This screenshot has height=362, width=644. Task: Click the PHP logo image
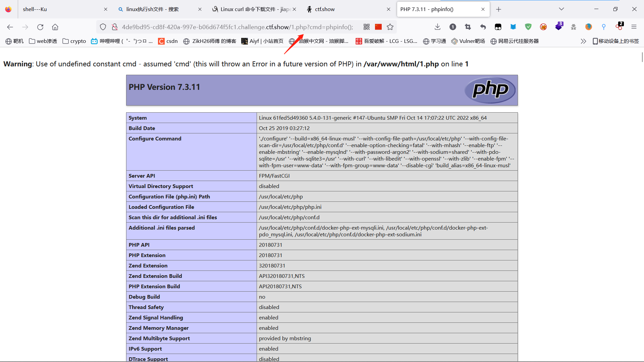click(x=490, y=90)
